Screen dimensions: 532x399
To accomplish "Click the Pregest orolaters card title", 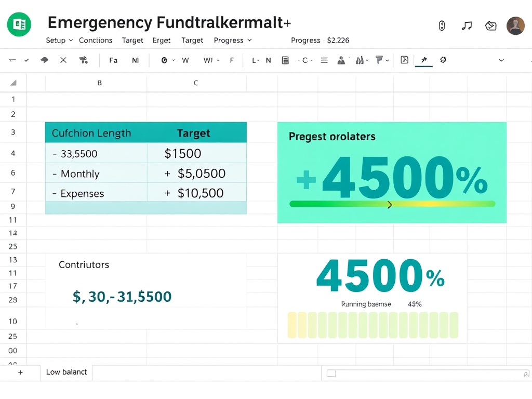I will point(332,137).
